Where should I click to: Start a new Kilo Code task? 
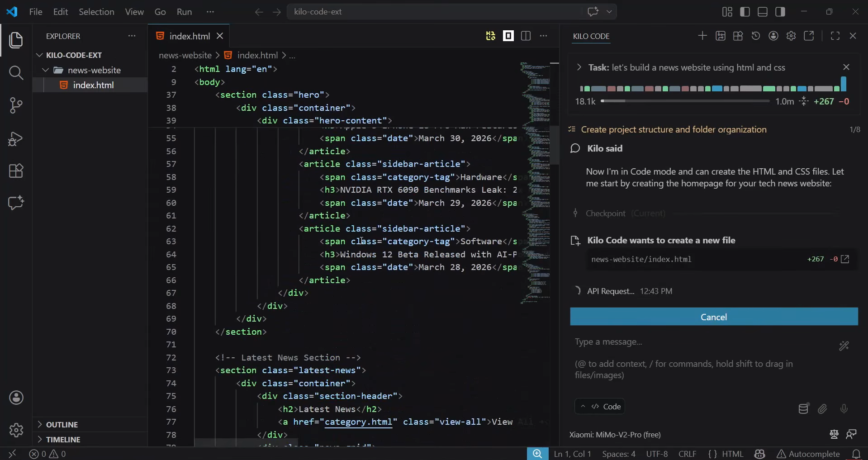coord(702,36)
